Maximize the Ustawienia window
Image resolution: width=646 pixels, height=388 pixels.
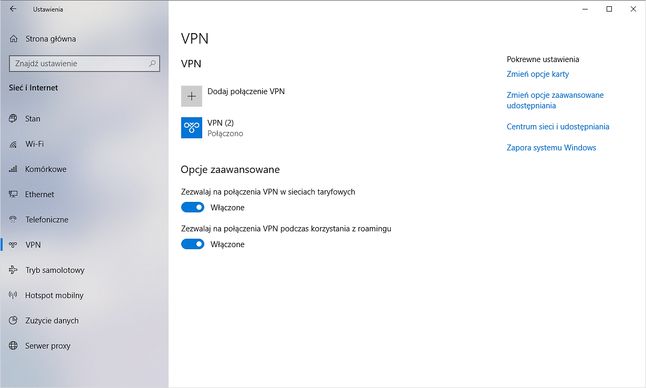click(609, 9)
